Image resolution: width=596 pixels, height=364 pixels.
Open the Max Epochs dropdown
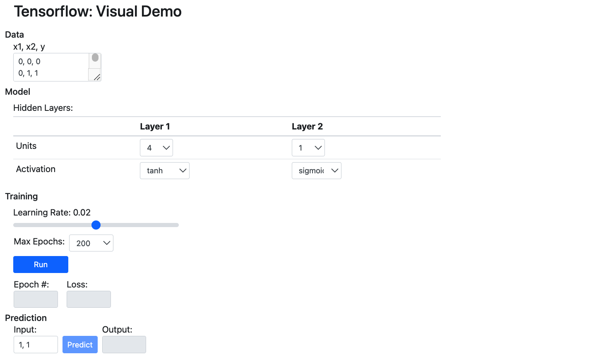click(x=91, y=243)
